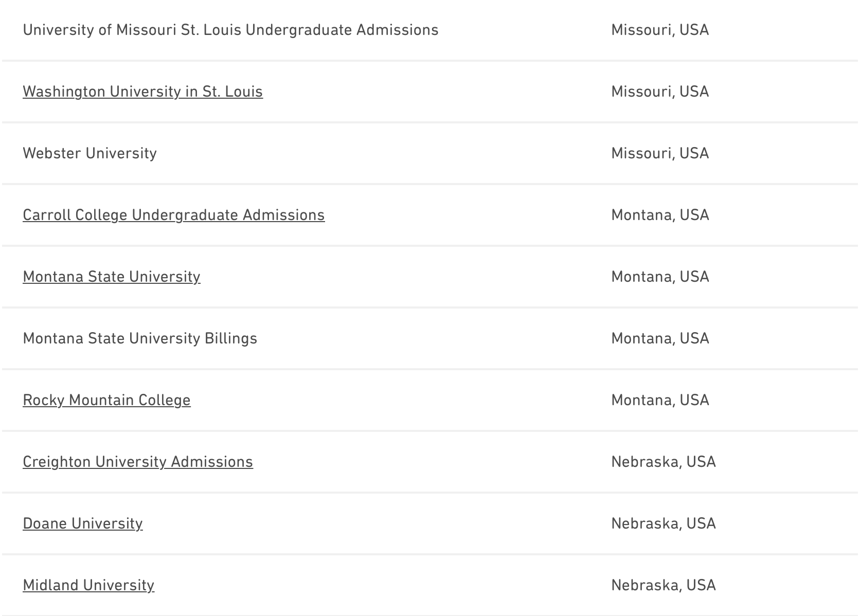Select University of Missouri St. Louis Undergraduate Admissions
860x616 pixels.
click(230, 30)
